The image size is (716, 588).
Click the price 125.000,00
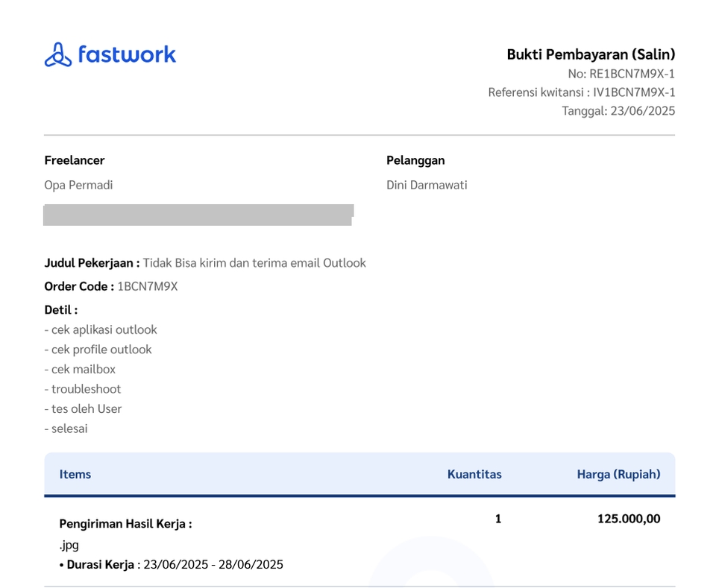point(629,519)
